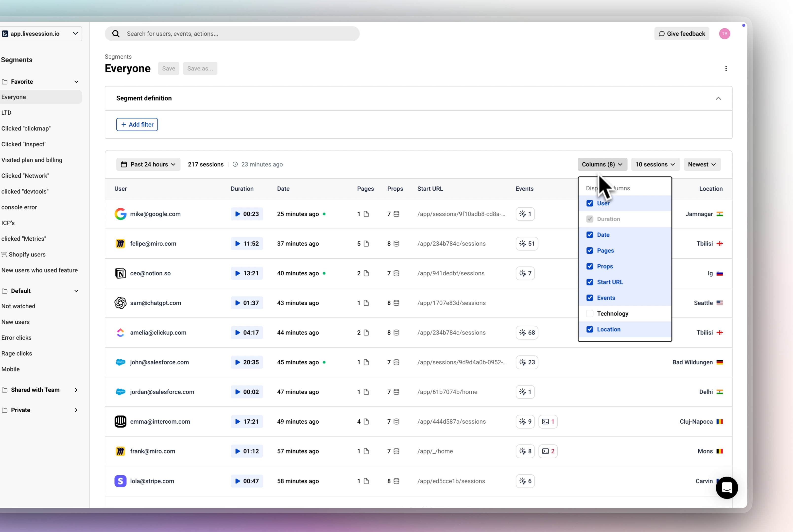Open the Past 24 hours dropdown

coord(148,165)
